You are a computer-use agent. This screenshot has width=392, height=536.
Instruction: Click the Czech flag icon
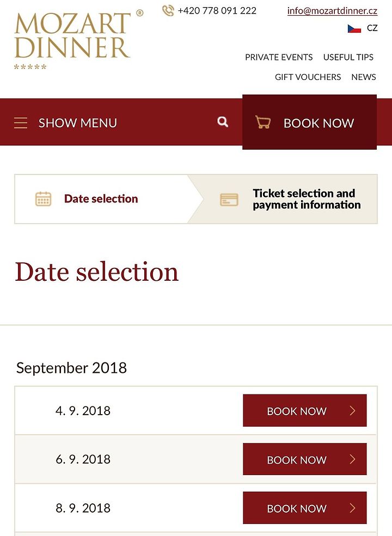[x=354, y=28]
